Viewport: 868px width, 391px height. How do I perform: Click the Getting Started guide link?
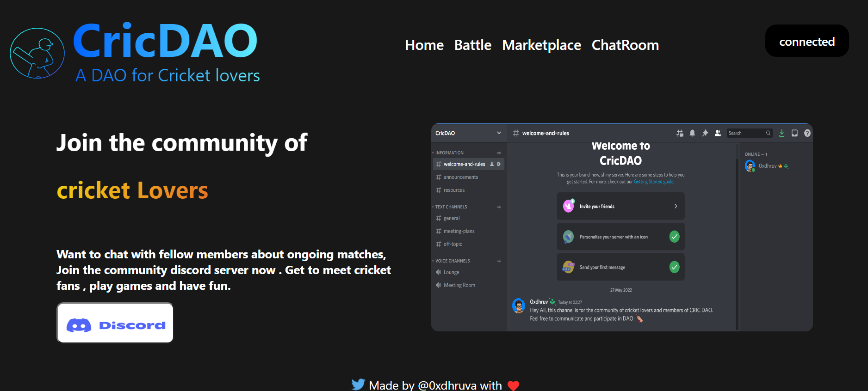tap(654, 182)
